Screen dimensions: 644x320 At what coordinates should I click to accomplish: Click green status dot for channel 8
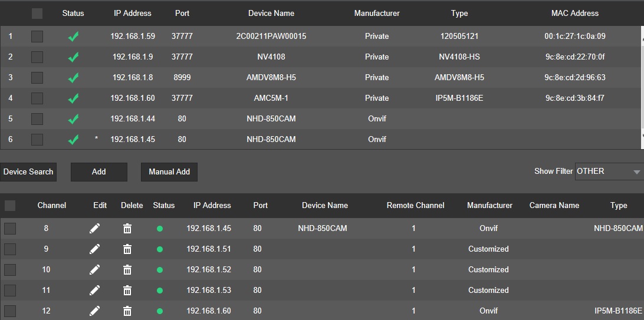[x=160, y=229]
